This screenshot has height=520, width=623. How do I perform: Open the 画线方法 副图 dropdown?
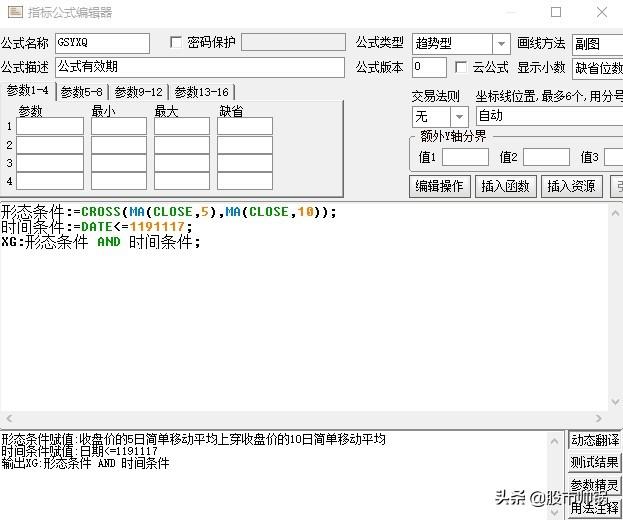[x=598, y=44]
